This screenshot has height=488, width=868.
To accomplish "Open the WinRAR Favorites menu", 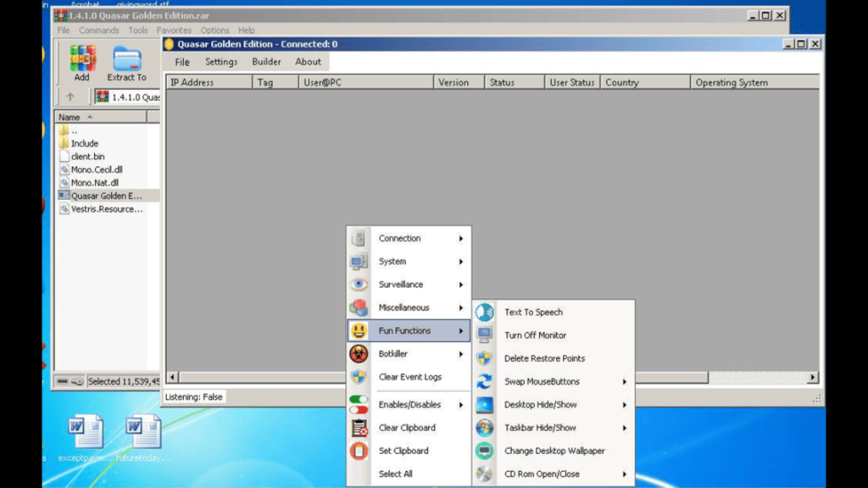I will pyautogui.click(x=174, y=30).
